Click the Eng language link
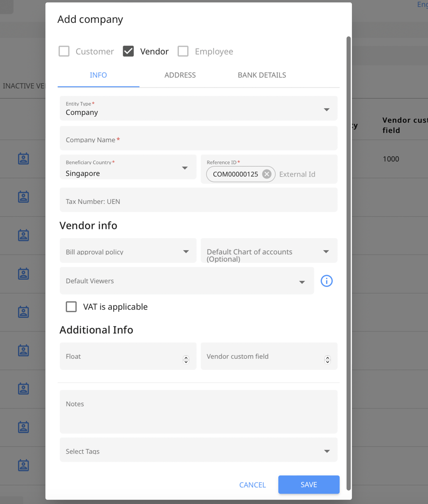This screenshot has width=428, height=504. pyautogui.click(x=422, y=4)
